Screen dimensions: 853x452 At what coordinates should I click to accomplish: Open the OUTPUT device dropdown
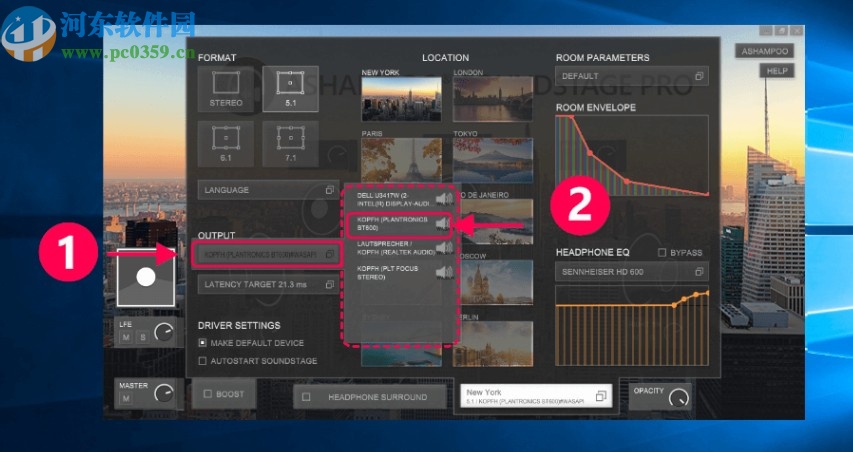(x=267, y=254)
